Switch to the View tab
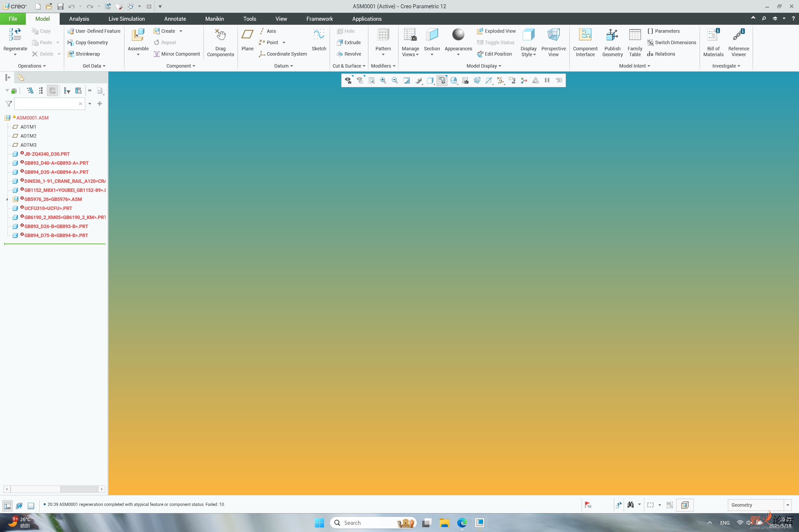Image resolution: width=799 pixels, height=532 pixels. [x=281, y=19]
